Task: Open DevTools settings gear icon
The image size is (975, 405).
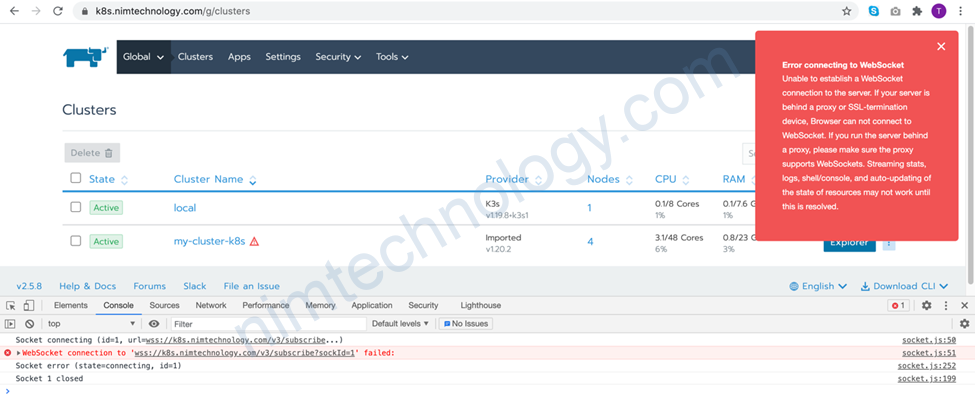Action: [x=926, y=306]
